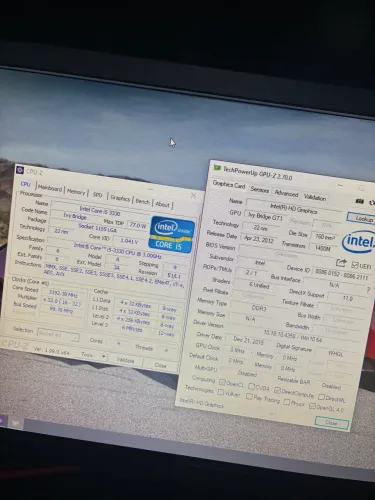Click the Close button in GPU-Z

(331, 423)
